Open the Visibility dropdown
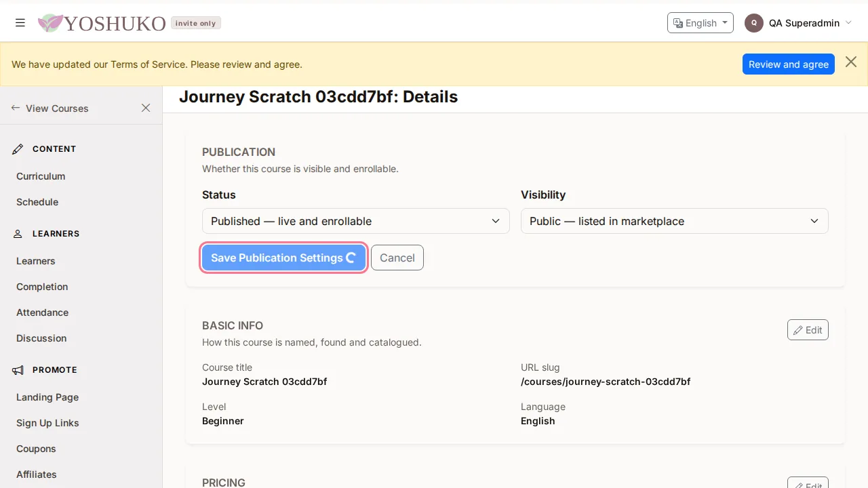 674,221
